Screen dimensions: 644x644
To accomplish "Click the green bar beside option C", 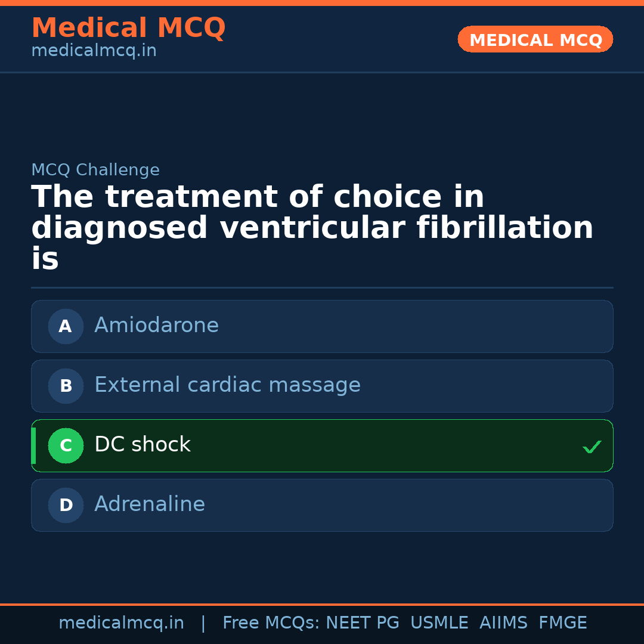I will 33,445.
